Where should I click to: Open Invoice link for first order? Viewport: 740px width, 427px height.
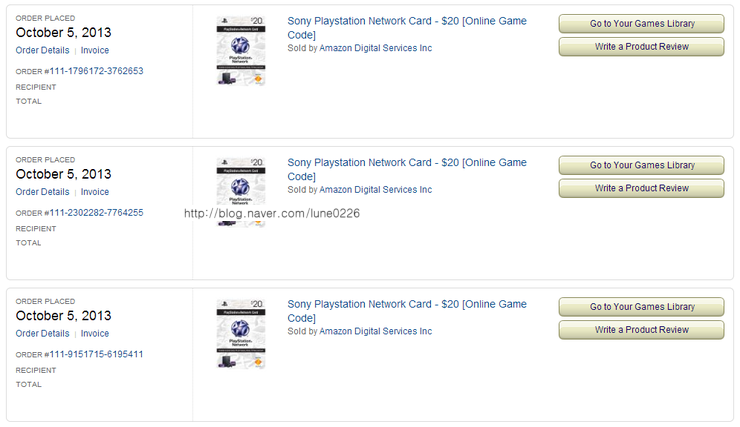tap(95, 50)
